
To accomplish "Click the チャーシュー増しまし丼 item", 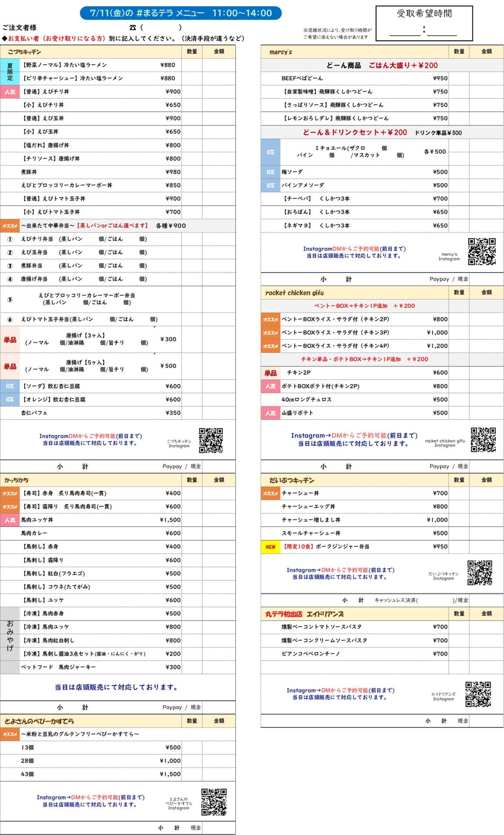I will click(x=311, y=520).
